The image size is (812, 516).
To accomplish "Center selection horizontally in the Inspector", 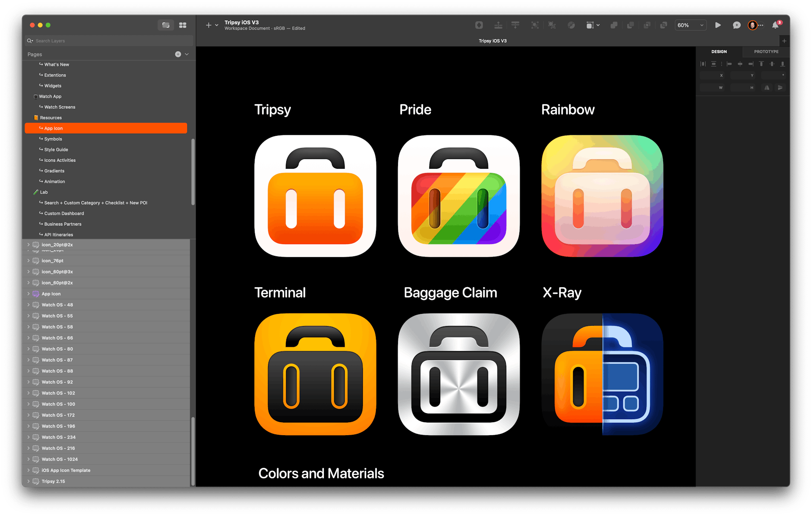I will click(740, 64).
